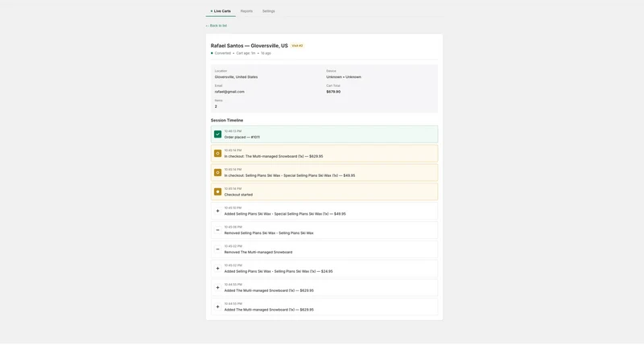The image size is (644, 362).
Task: Select the Checkout started event text
Action: (x=238, y=195)
